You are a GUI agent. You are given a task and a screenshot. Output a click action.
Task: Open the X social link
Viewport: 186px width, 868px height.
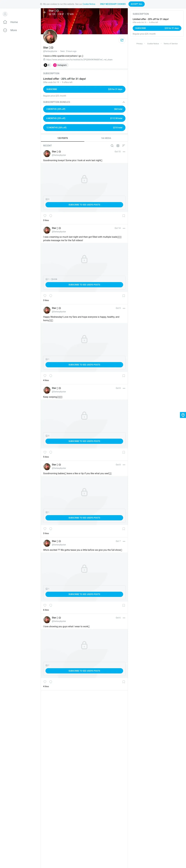(x=47, y=65)
